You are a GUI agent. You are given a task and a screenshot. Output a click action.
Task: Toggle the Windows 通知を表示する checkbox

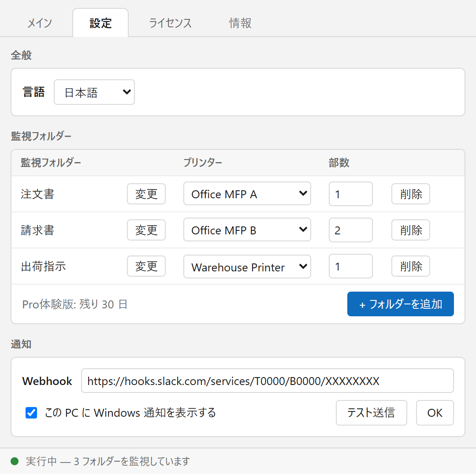click(31, 413)
